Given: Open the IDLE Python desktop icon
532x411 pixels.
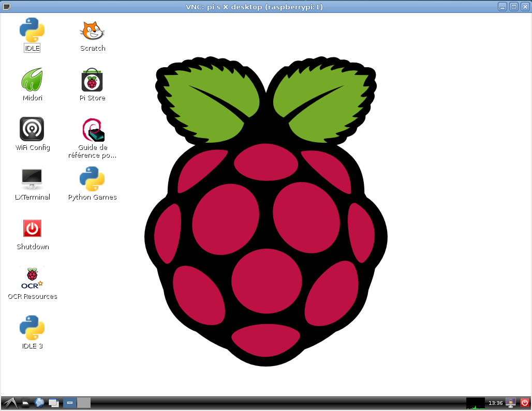Looking at the screenshot, I should [32, 31].
